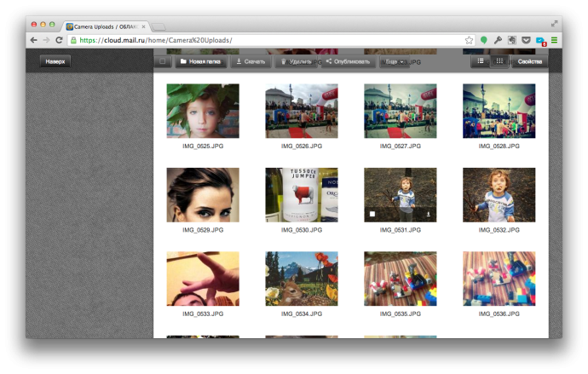588x374 pixels.
Task: Switch to grid thumbnail view
Action: pos(499,61)
